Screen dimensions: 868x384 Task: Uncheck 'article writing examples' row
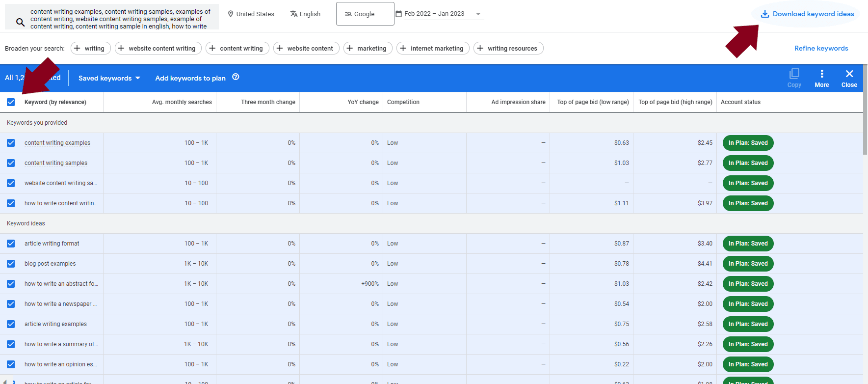click(x=11, y=324)
